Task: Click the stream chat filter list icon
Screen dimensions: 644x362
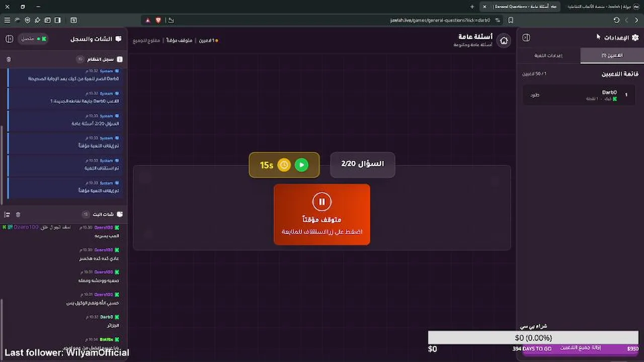Action: [8, 215]
